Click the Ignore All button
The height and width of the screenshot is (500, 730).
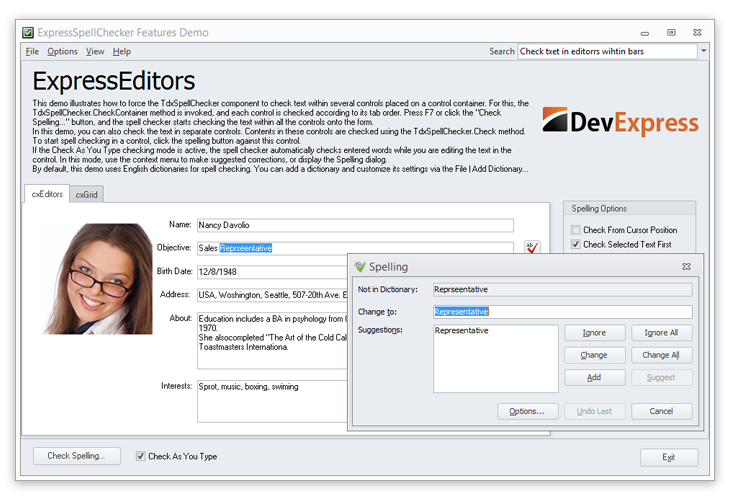point(661,333)
